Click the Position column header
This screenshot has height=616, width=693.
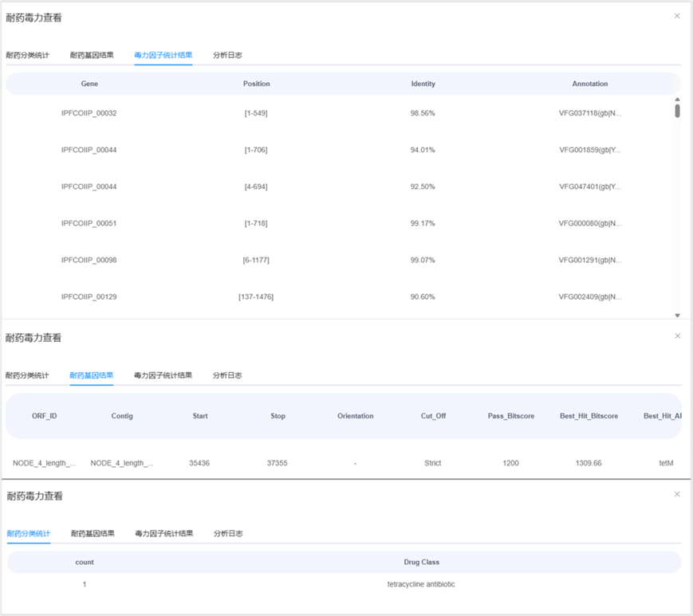click(256, 84)
